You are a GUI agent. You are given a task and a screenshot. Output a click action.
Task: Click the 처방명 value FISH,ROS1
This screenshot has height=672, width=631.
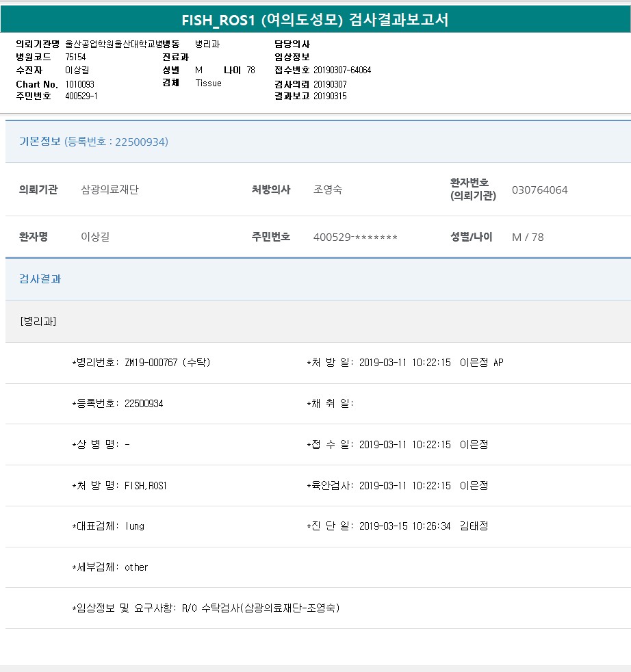coord(146,486)
